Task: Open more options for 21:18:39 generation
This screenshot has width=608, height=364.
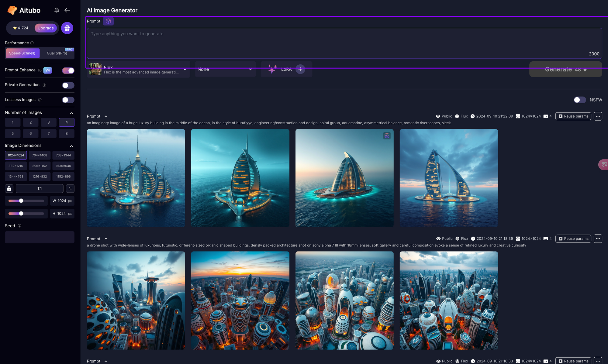Action: pyautogui.click(x=598, y=239)
